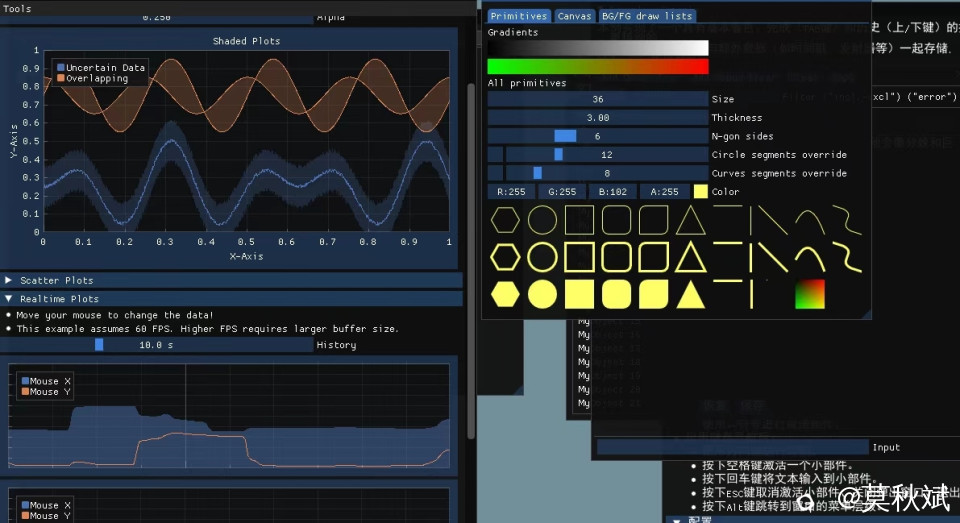Click the thick bezier curve in middle row
The width and height of the screenshot is (960, 523).
[846, 258]
